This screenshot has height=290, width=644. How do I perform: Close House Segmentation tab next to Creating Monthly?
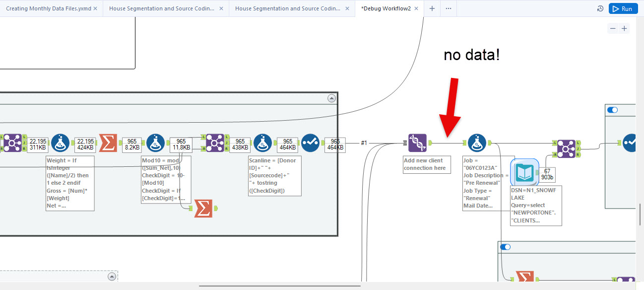coord(221,8)
